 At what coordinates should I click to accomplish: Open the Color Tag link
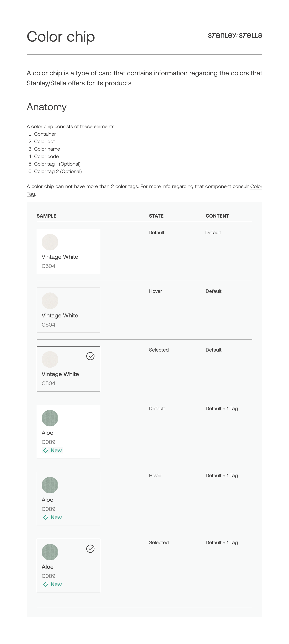(x=256, y=187)
